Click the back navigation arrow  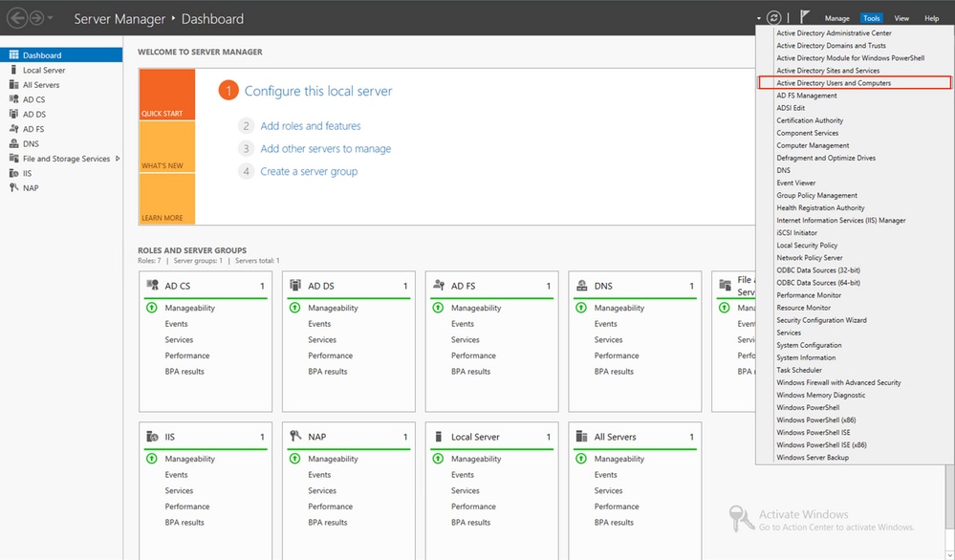(x=17, y=18)
